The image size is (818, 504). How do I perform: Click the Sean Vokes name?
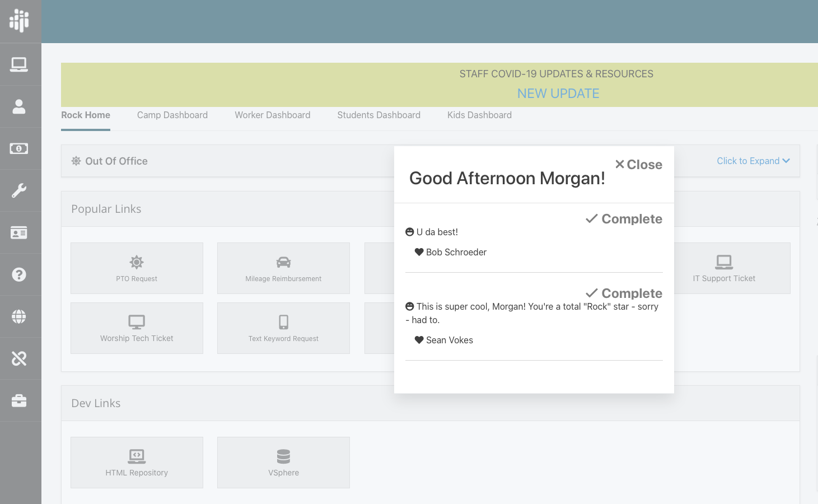coord(450,340)
